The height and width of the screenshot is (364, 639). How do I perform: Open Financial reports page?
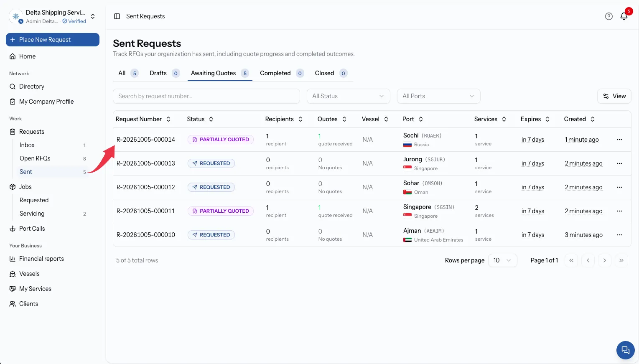pos(41,259)
